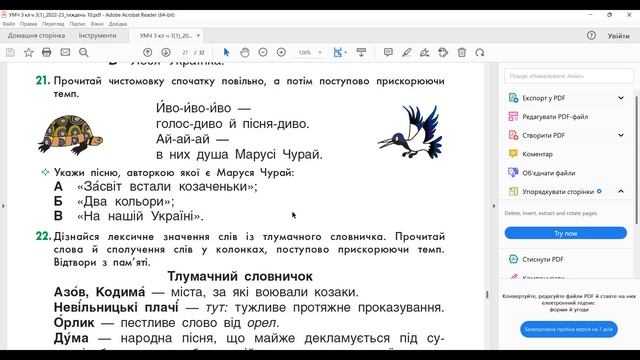Click the Тлумачний словничок heading

click(240, 276)
